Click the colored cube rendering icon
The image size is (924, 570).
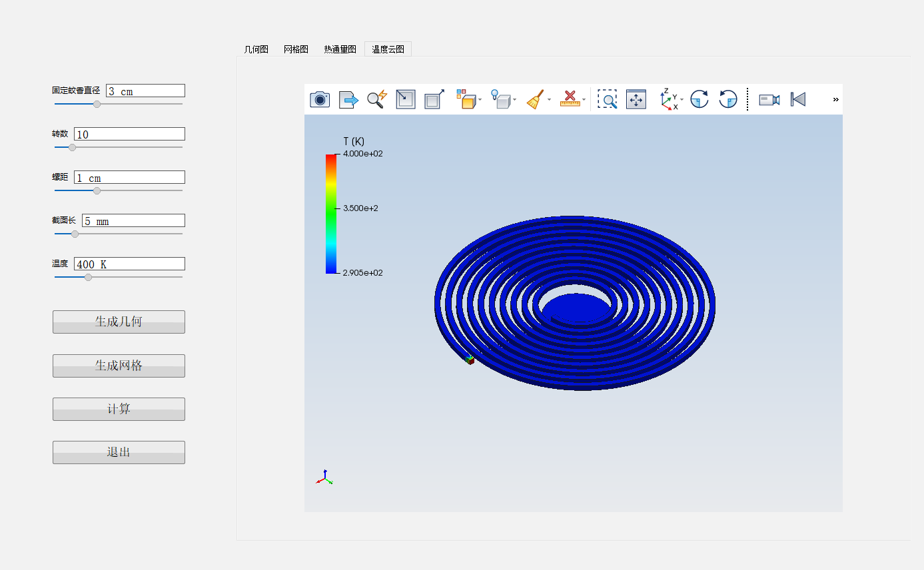point(466,99)
